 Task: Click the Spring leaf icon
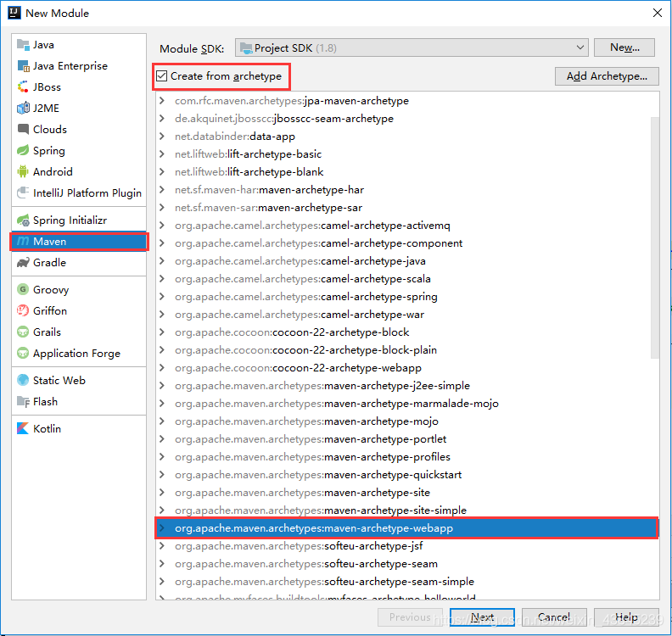(x=23, y=150)
